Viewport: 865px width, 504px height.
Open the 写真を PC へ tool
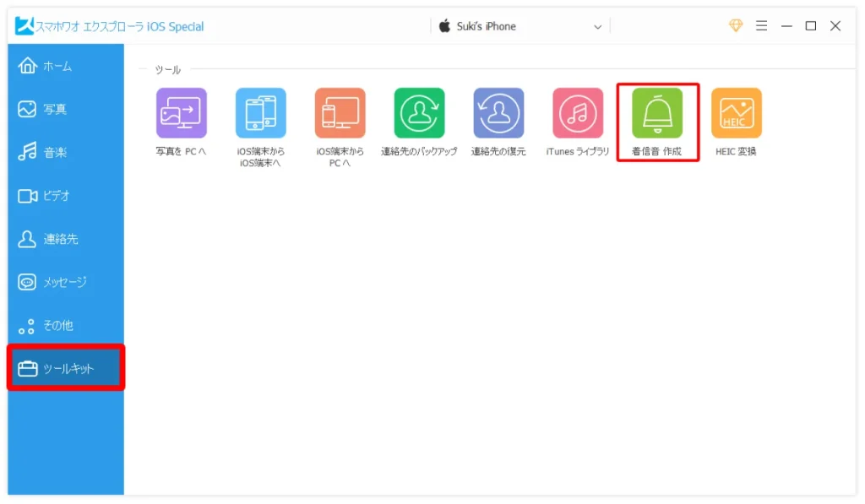click(x=181, y=113)
